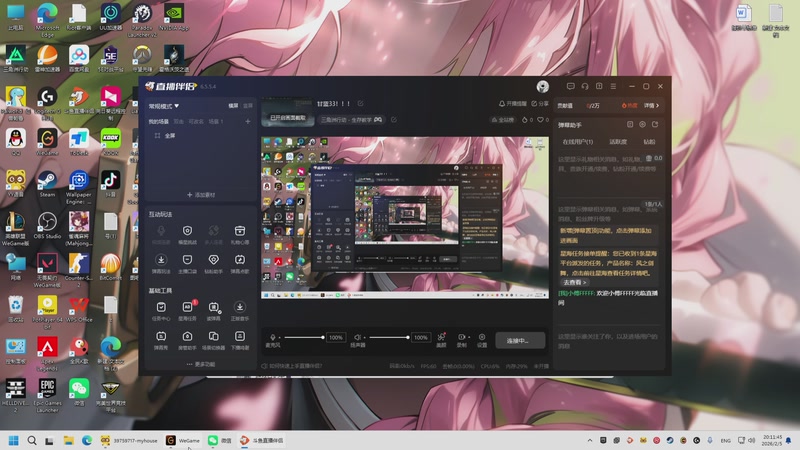
Task: Open the 弹幕玩法 download-arrow icon
Action: (161, 264)
